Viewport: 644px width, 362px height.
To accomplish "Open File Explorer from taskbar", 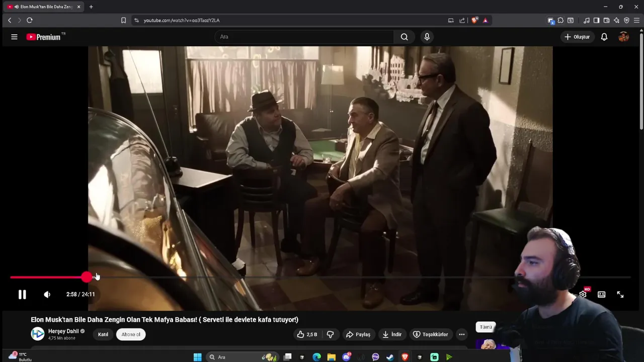I will click(x=331, y=357).
